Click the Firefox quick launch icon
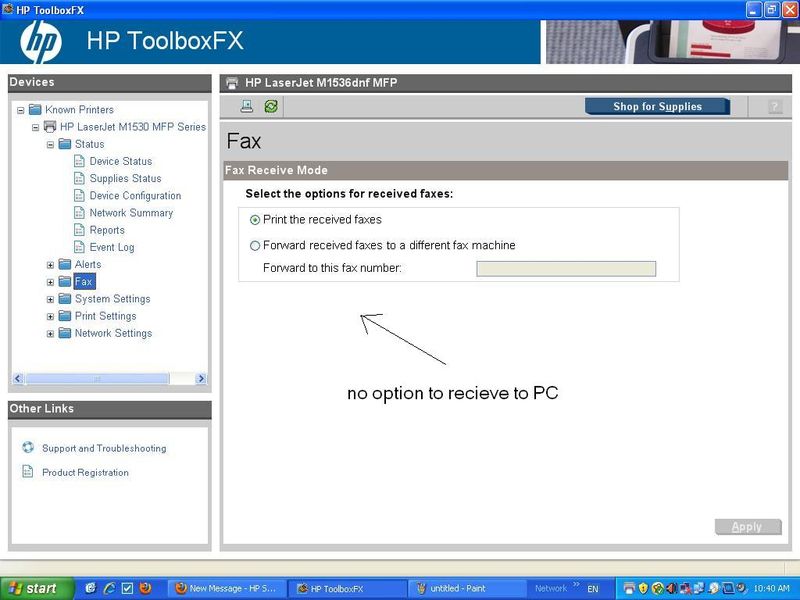This screenshot has width=800, height=600. pyautogui.click(x=145, y=588)
